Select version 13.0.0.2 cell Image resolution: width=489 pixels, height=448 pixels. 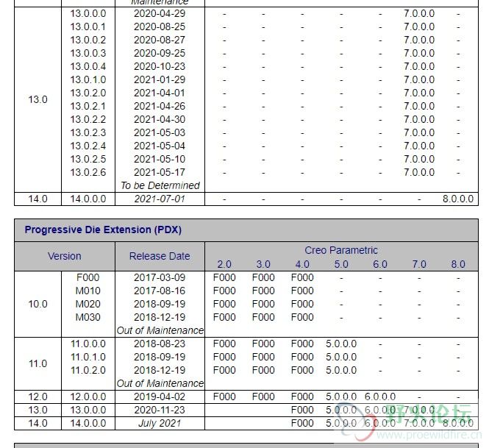tap(88, 40)
